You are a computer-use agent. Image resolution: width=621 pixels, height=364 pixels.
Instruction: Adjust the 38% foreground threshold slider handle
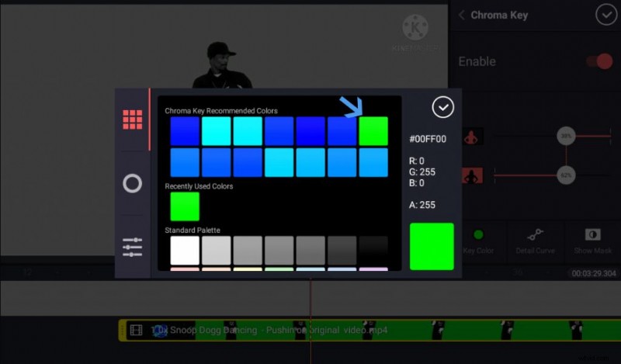[567, 136]
